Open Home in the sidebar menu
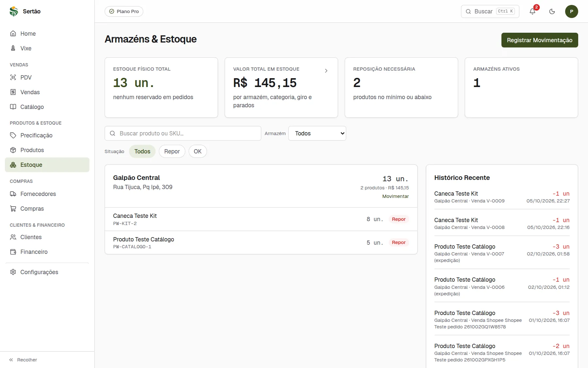 (x=47, y=34)
